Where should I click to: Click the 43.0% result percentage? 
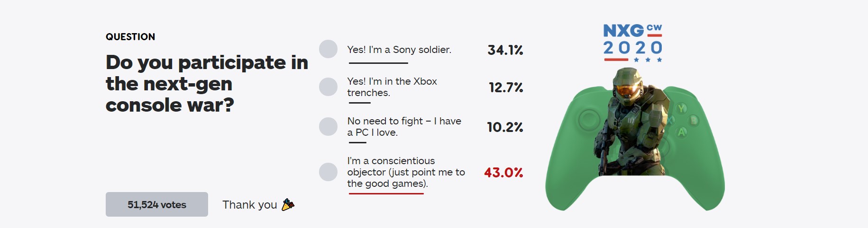(x=503, y=173)
